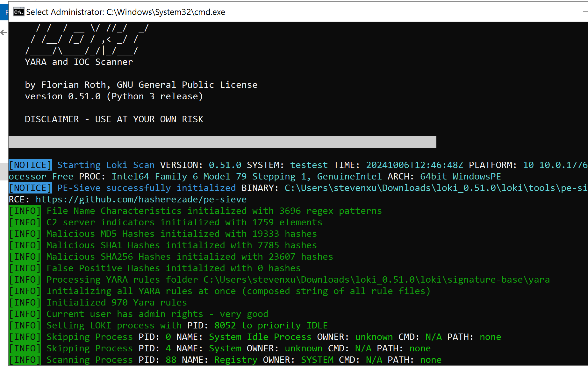
Task: Click the cmd.exe window title text
Action: coord(125,12)
